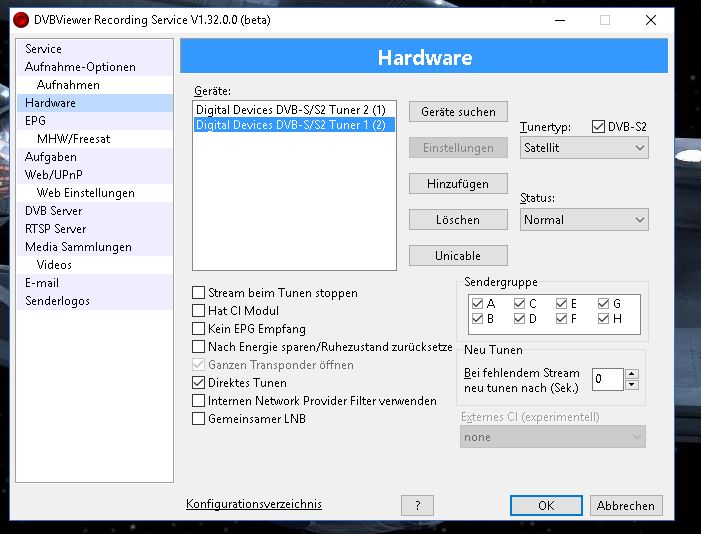Select the Aufnahmen sidebar entry

[95, 85]
